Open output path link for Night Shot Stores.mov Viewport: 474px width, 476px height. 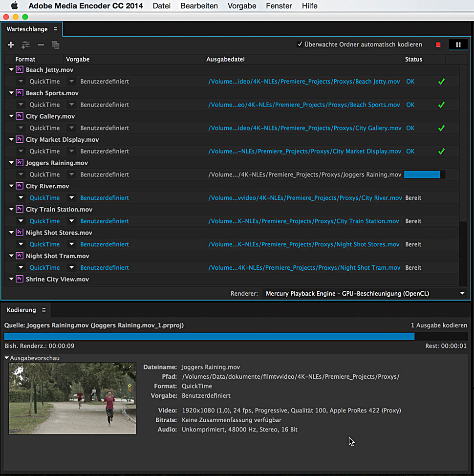(x=304, y=244)
